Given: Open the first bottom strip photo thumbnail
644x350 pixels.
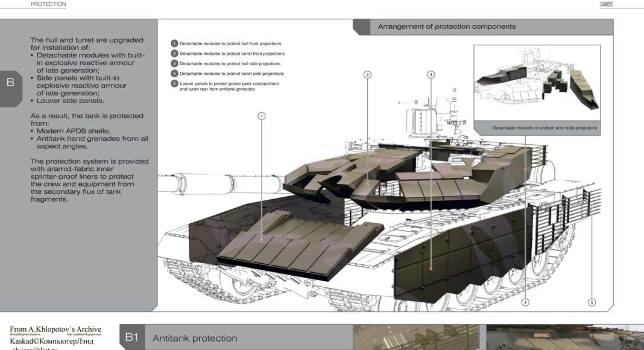Looking at the screenshot, I should tap(417, 337).
